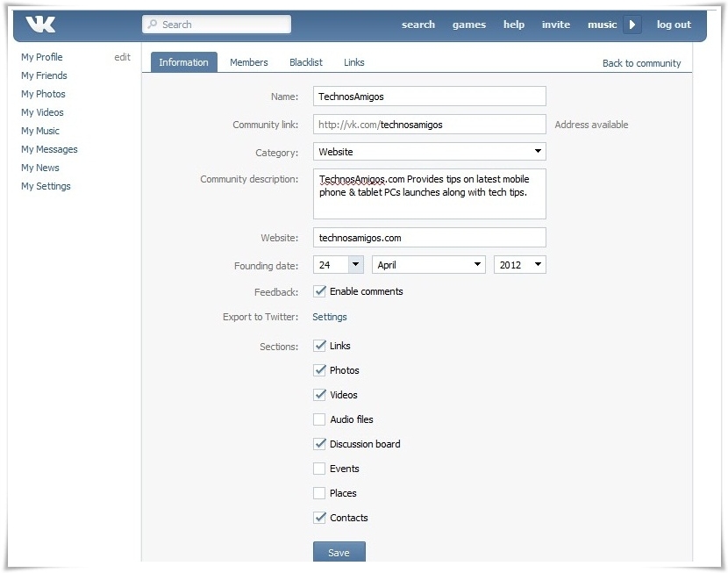Screen dimensions: 728x573
Task: Open My Settings in sidebar
Action: tap(46, 186)
